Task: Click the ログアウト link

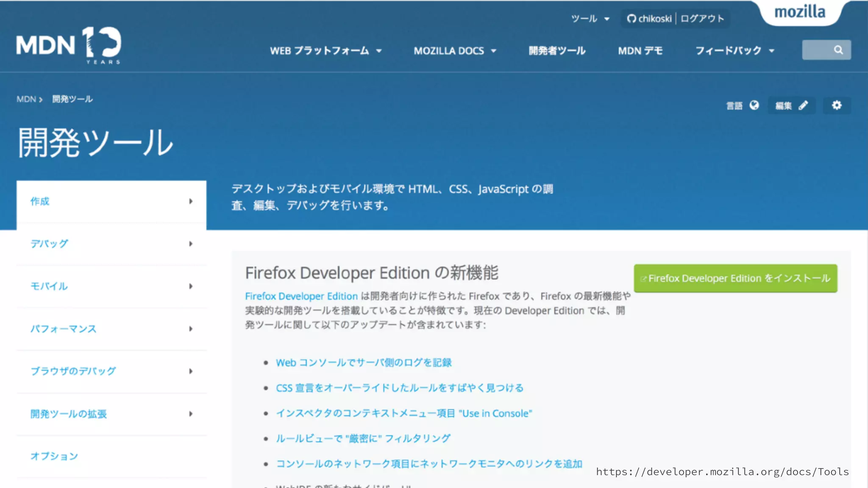Action: point(702,19)
